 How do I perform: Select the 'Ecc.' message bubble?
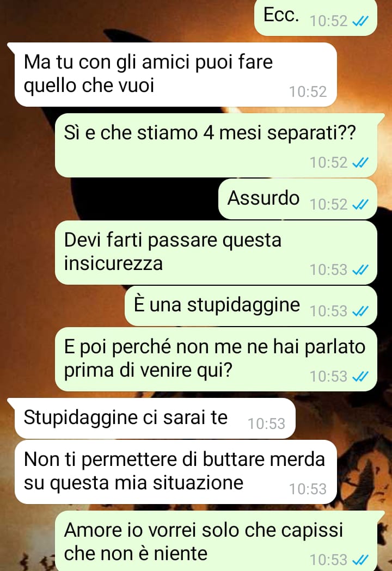click(315, 17)
